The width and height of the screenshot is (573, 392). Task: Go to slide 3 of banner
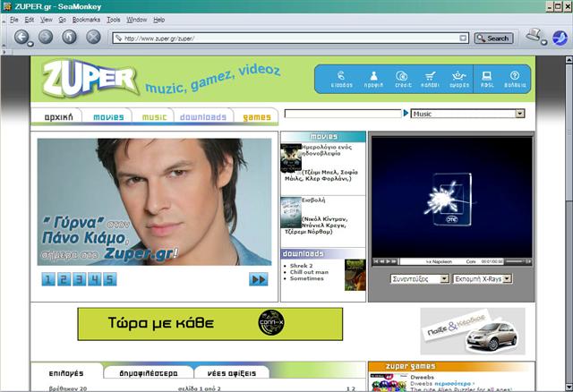click(x=79, y=279)
